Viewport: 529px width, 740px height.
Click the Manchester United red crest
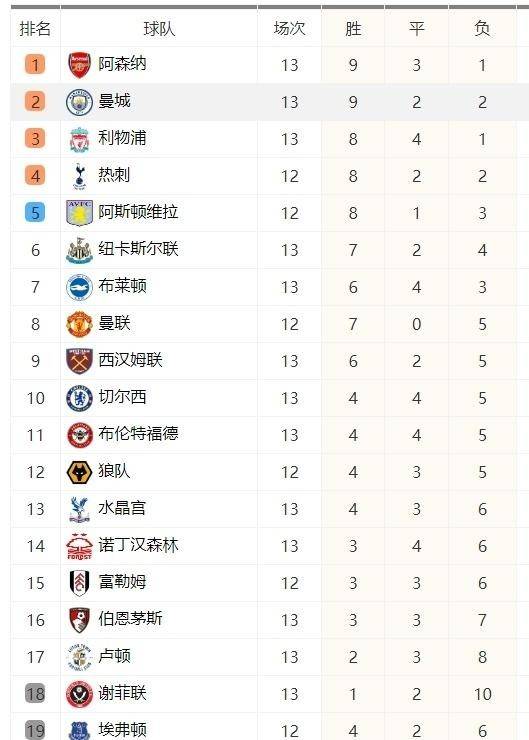click(79, 324)
